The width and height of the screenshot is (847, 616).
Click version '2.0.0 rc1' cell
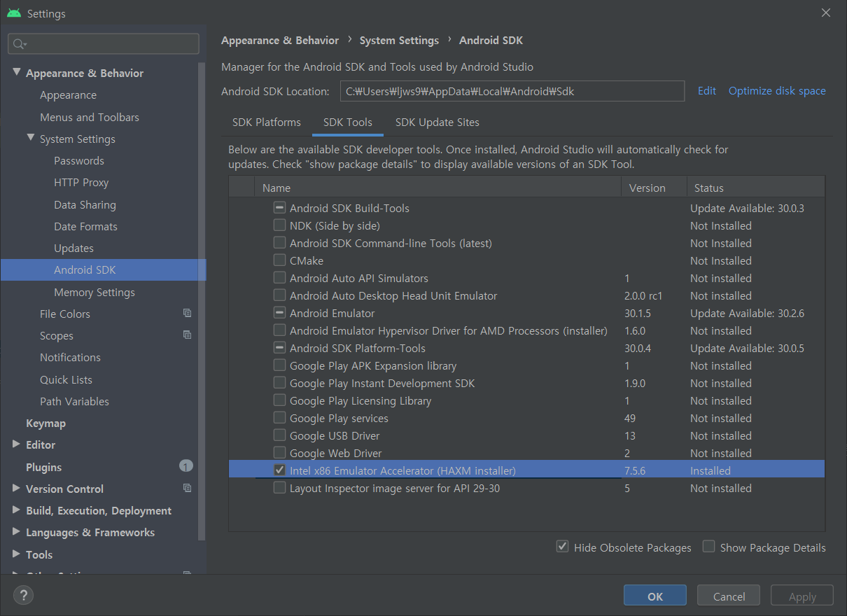(x=643, y=295)
